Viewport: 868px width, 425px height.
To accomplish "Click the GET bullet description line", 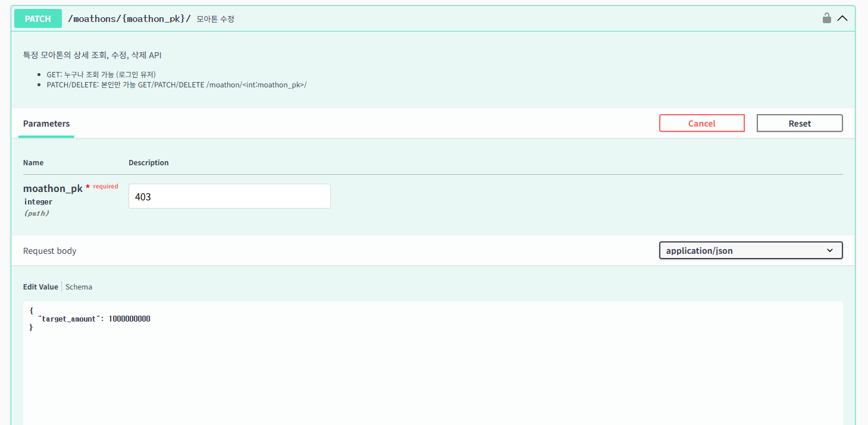I will pyautogui.click(x=101, y=74).
